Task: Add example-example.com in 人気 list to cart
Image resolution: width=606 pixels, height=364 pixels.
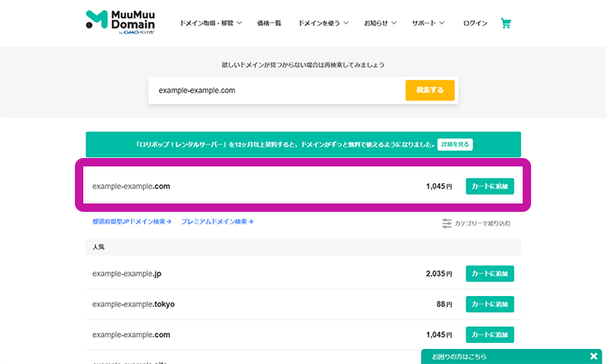Action: [489, 334]
